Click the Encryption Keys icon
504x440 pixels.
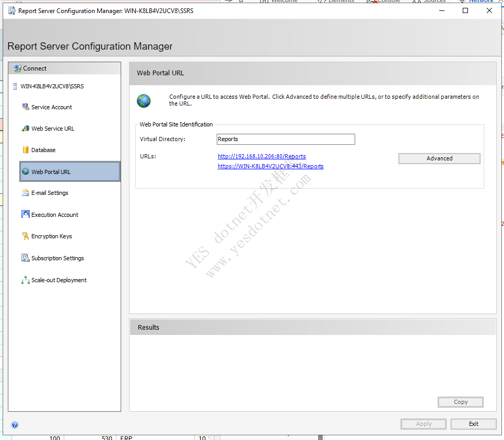click(25, 236)
